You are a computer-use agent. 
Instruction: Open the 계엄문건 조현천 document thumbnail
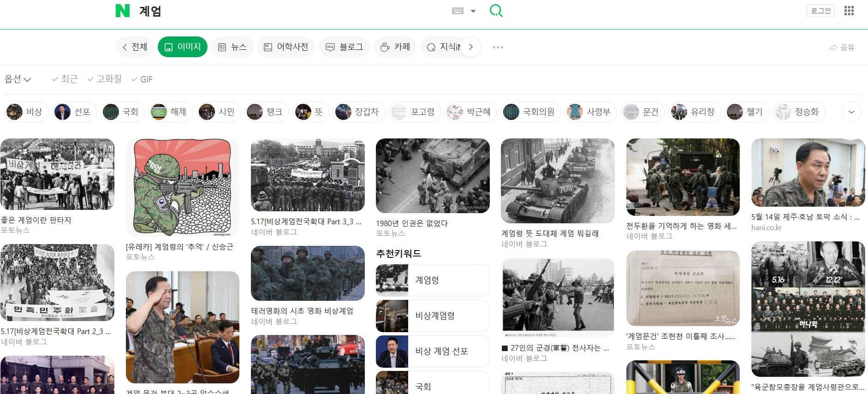pyautogui.click(x=683, y=288)
